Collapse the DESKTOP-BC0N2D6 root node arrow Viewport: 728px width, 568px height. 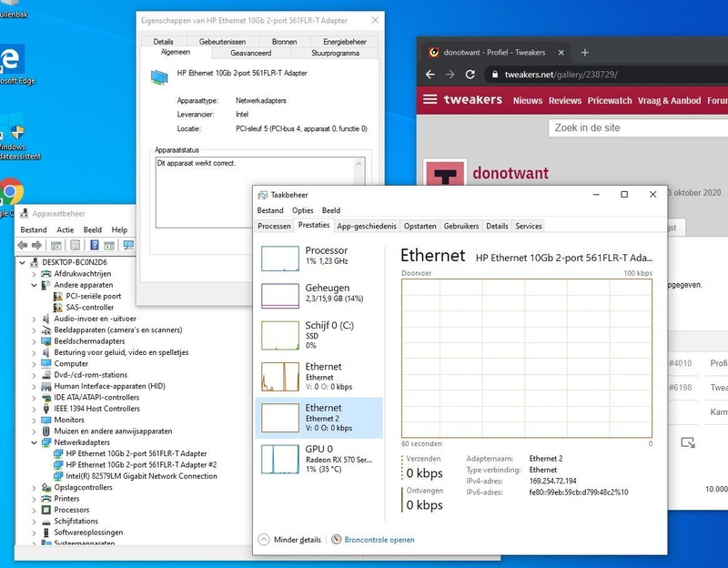(x=22, y=262)
